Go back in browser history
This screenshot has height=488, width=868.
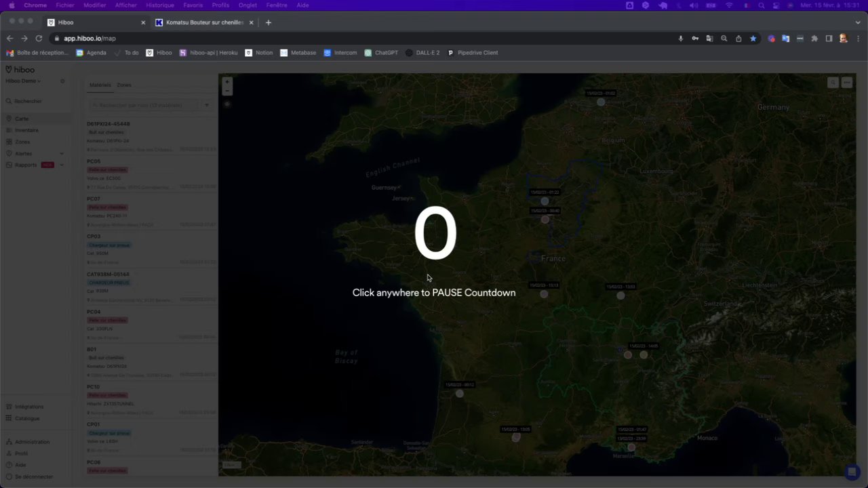(x=9, y=39)
